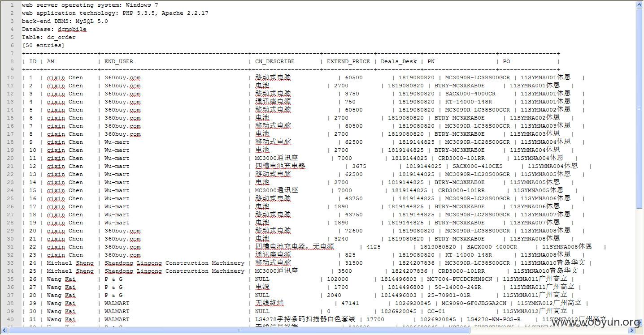Click the price value "17700"
The height and width of the screenshot is (335, 644).
375,320
